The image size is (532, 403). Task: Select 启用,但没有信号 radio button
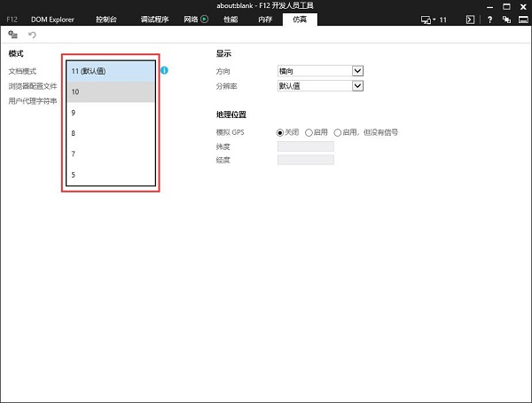[x=338, y=132]
